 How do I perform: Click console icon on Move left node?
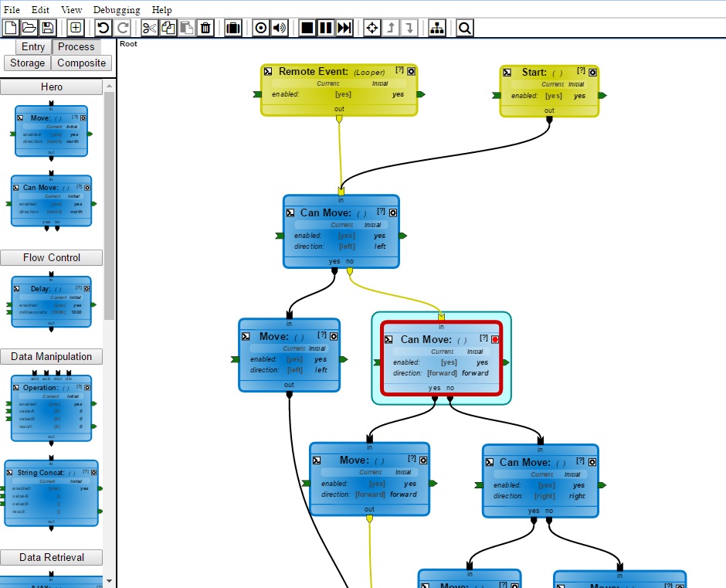pos(246,336)
